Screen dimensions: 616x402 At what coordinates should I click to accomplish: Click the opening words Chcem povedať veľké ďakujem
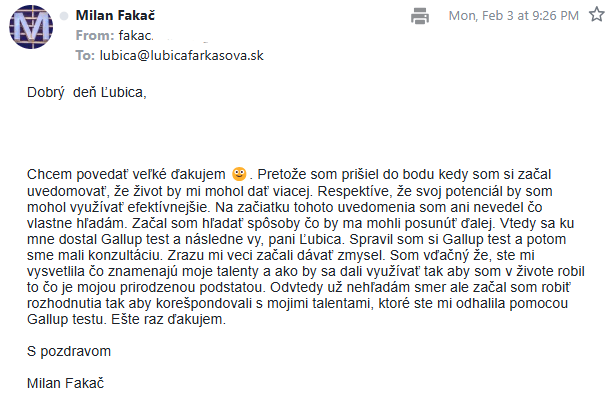coord(126,174)
